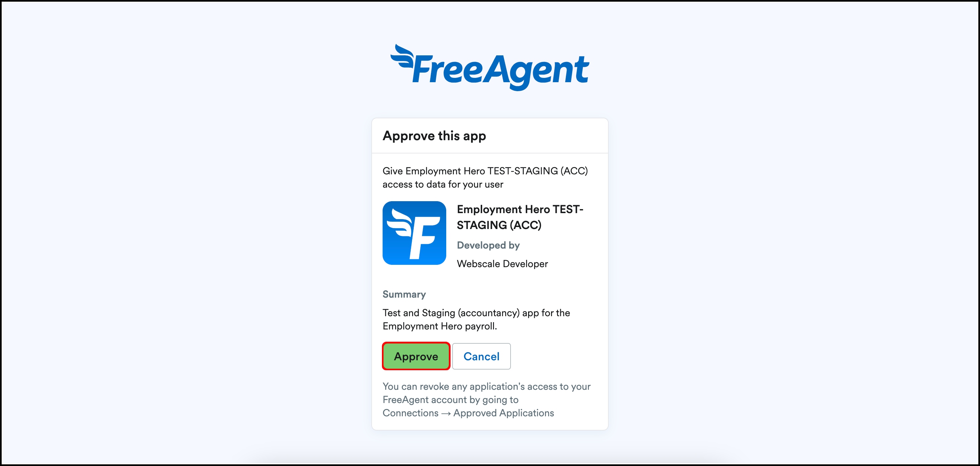
Task: Click the 'Give Employment Hero TEST-STAGING' access sentence
Action: coord(485,178)
